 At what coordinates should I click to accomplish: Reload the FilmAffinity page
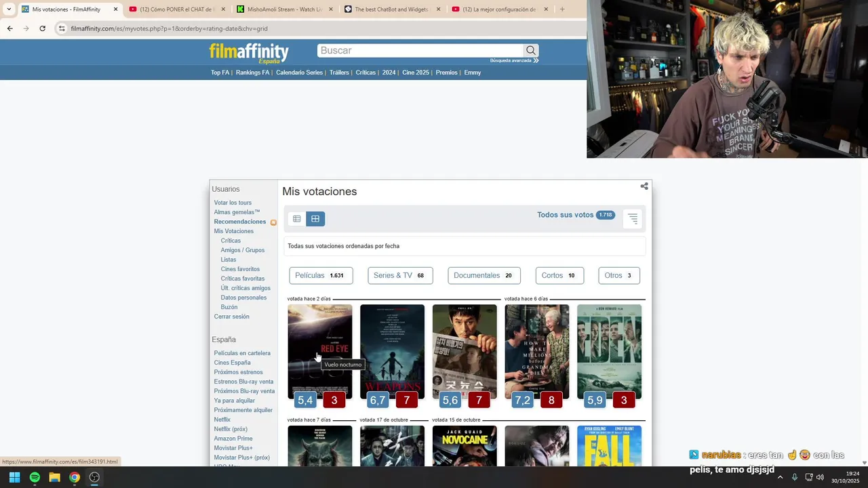(x=42, y=28)
